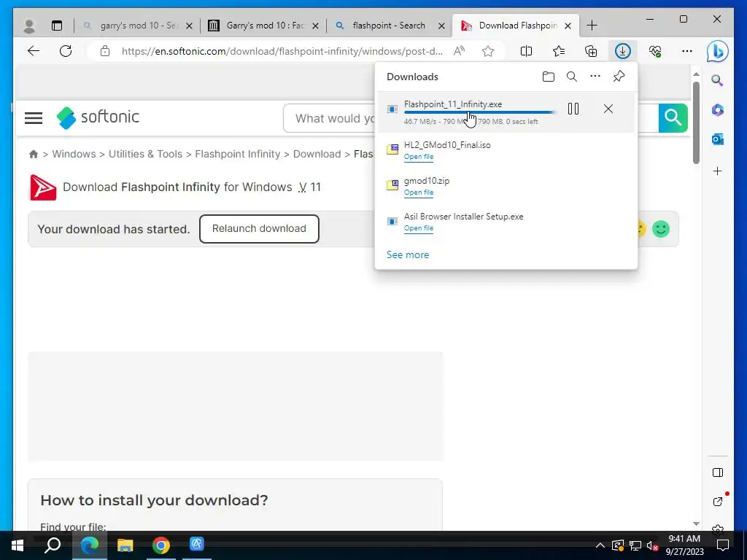Image resolution: width=747 pixels, height=560 pixels.
Task: Open file for Asil Browser Installer Setup.exe
Action: click(x=419, y=228)
